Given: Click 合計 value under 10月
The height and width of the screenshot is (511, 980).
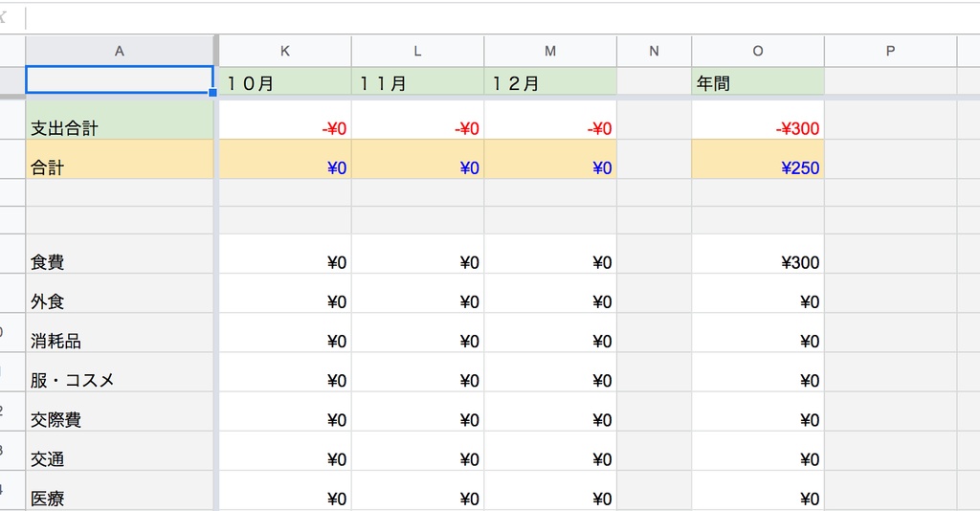Looking at the screenshot, I should pyautogui.click(x=285, y=159).
